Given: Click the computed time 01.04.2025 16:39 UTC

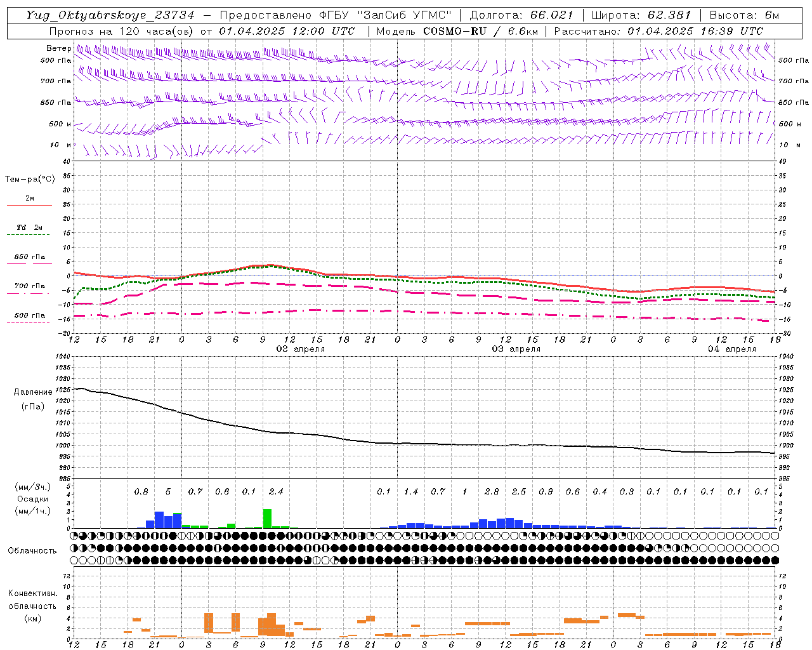Looking at the screenshot, I should point(695,31).
